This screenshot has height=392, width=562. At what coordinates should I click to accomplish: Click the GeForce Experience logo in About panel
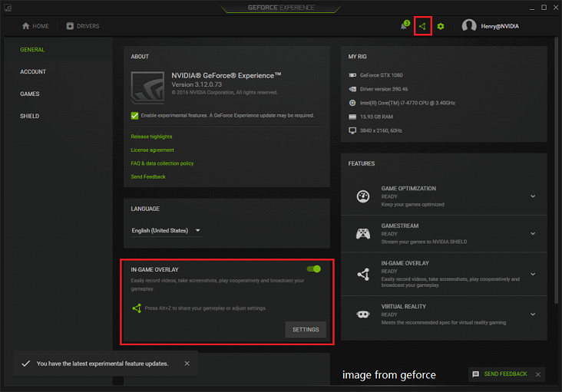coord(147,87)
